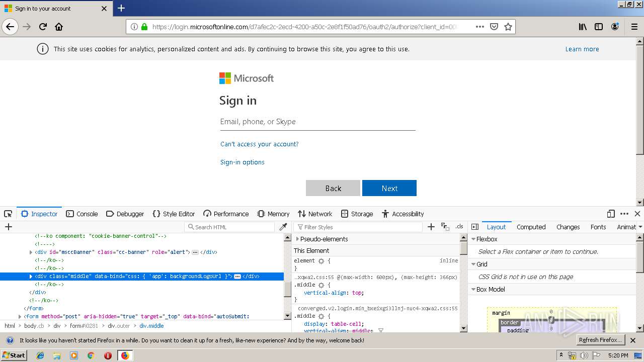The height and width of the screenshot is (362, 644).
Task: Expand the Pseudo-elements section
Action: pos(297,239)
